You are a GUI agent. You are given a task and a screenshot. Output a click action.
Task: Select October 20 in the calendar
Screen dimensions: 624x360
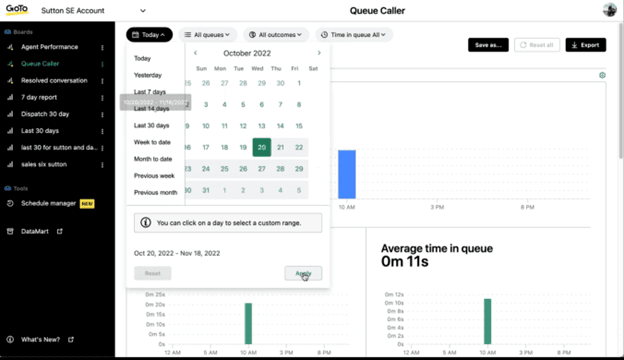click(261, 147)
